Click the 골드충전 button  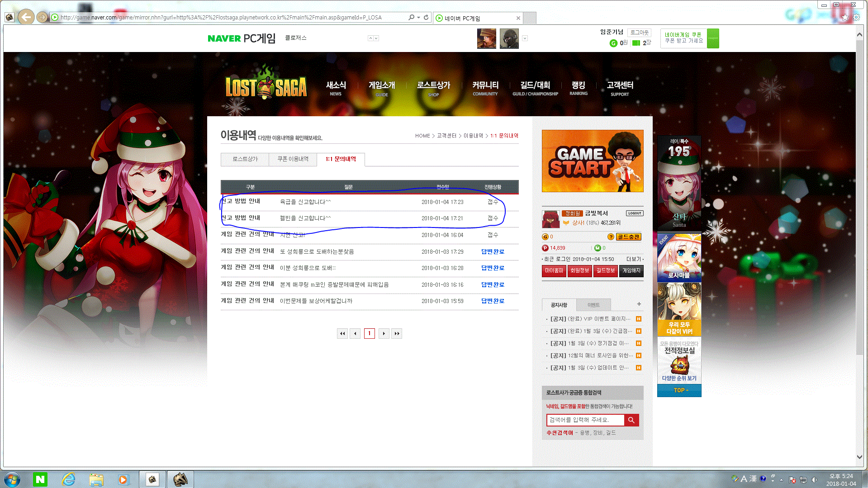[x=629, y=237]
